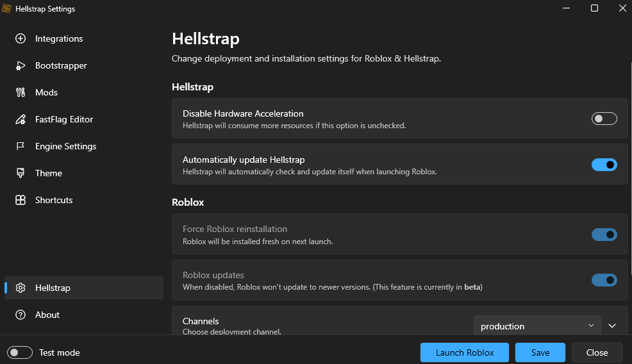Toggle Force Roblox reinstallation switch
This screenshot has width=632, height=364.
604,235
